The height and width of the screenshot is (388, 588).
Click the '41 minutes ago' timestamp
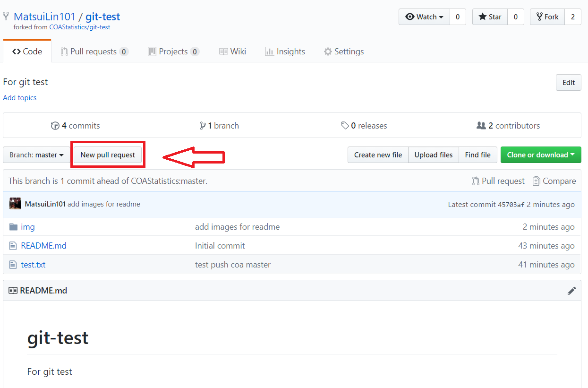[x=546, y=265]
